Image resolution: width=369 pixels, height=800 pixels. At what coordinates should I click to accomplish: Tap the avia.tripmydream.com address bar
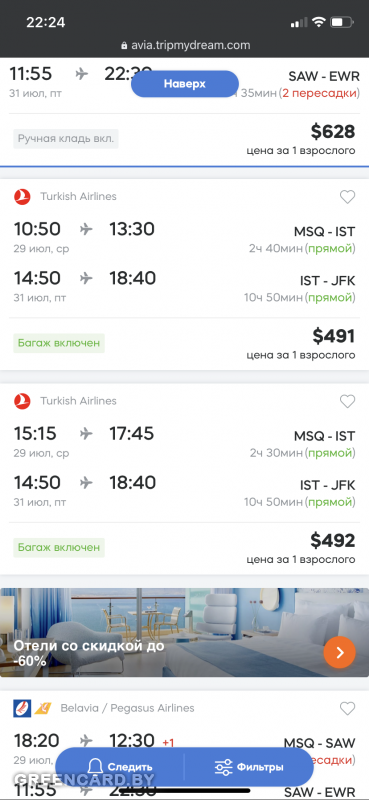(185, 45)
